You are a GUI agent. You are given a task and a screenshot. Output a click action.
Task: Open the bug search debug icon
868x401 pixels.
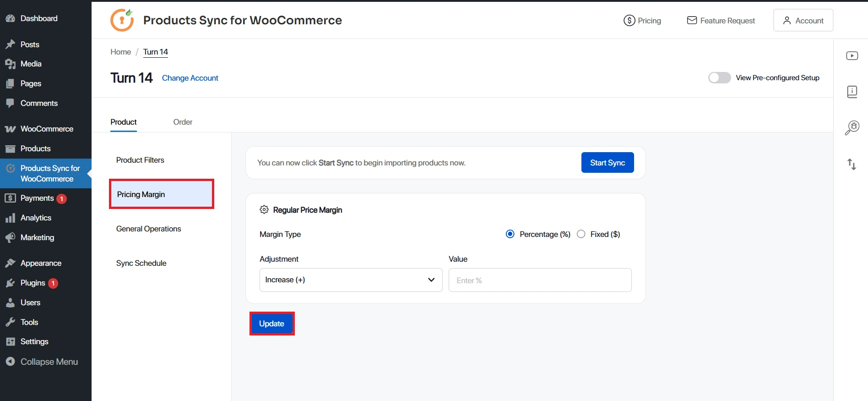tap(852, 128)
